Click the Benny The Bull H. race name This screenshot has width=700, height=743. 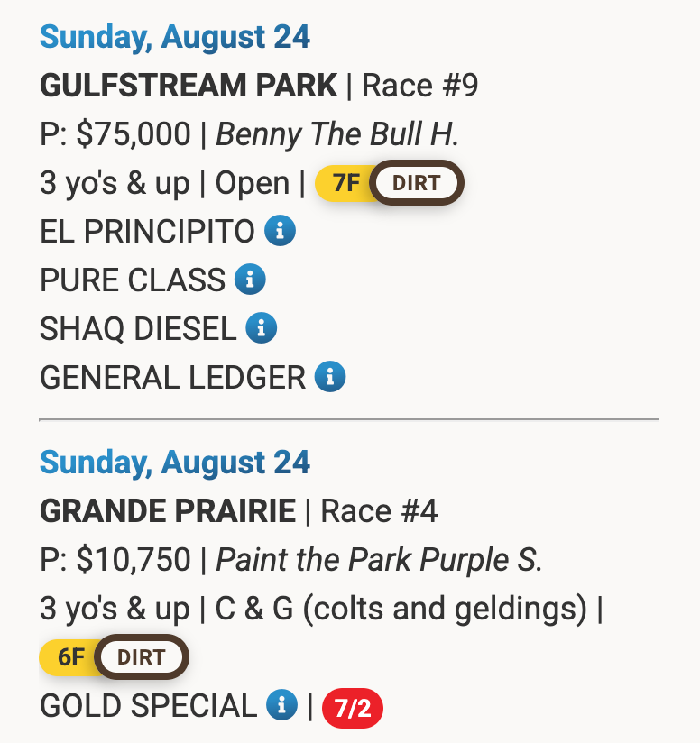click(337, 134)
